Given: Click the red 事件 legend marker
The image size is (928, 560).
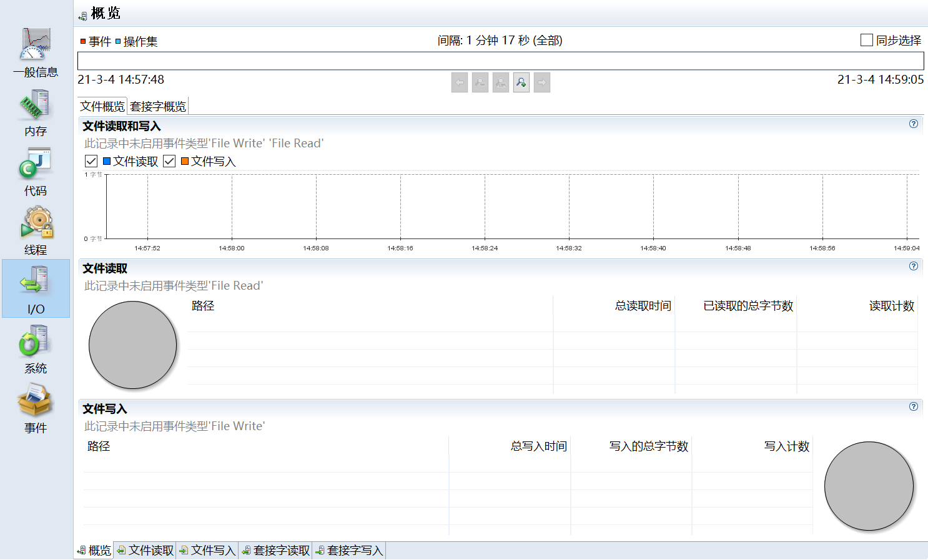Looking at the screenshot, I should (83, 41).
